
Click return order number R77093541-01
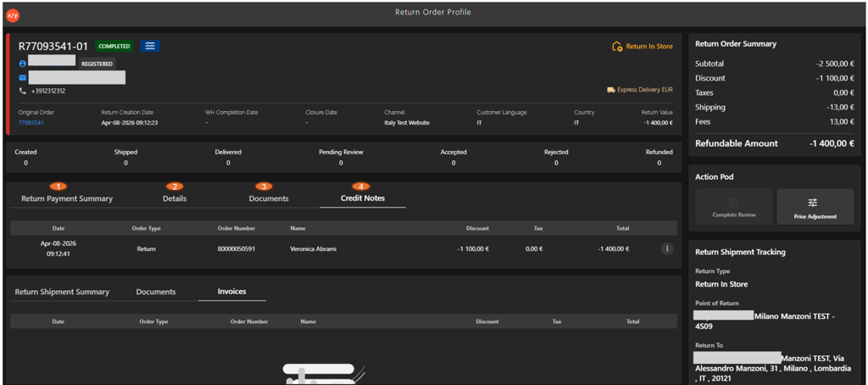coord(53,47)
